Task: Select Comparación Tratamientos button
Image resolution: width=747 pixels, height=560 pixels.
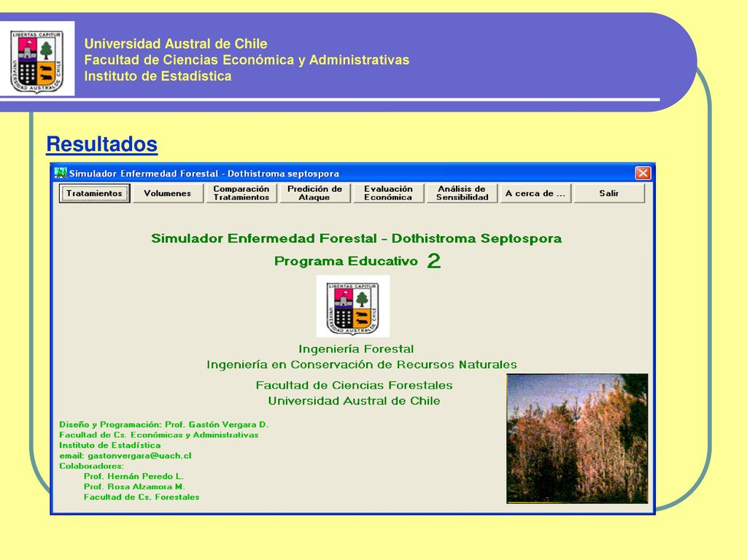Action: click(x=241, y=193)
